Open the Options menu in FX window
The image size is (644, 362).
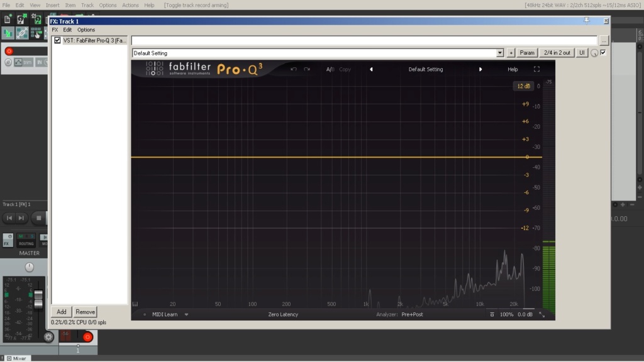86,30
